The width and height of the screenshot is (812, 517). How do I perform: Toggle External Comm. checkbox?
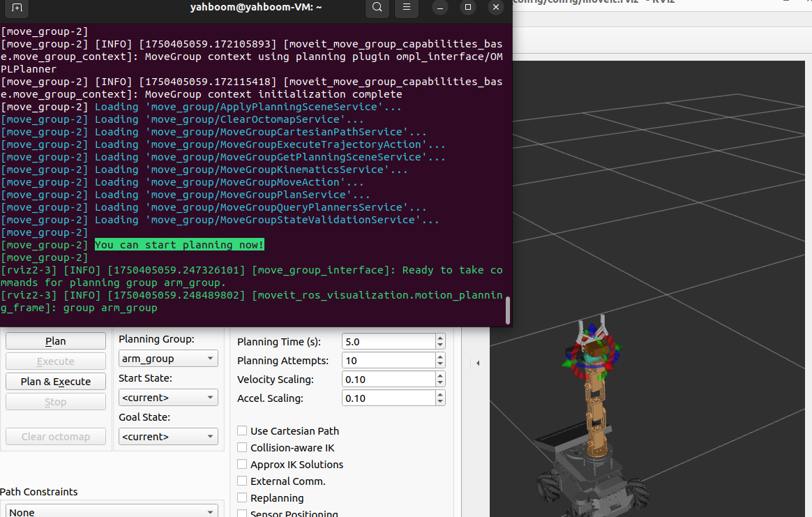[242, 481]
